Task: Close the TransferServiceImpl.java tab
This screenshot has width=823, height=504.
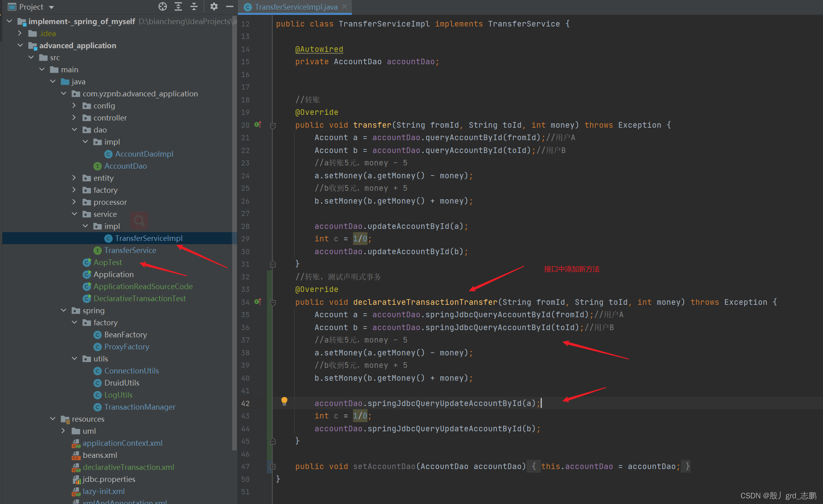Action: coord(345,6)
